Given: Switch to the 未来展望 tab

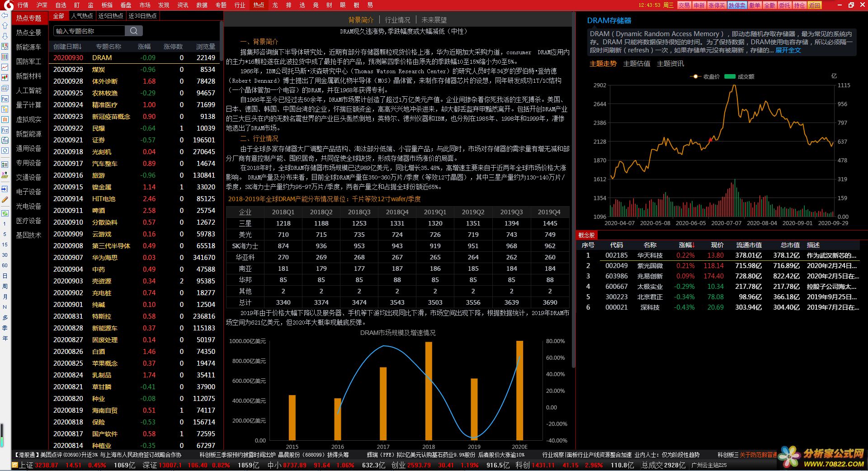Looking at the screenshot, I should [x=434, y=20].
